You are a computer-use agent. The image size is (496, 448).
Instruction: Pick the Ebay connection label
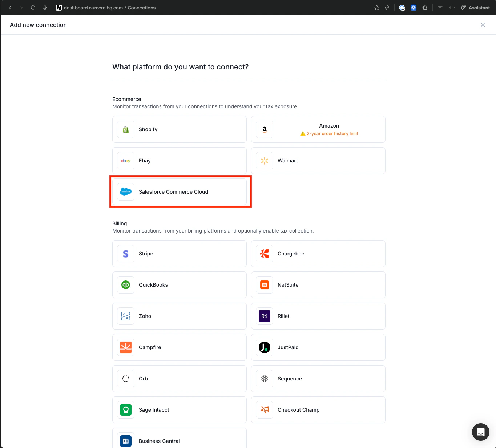(x=145, y=161)
